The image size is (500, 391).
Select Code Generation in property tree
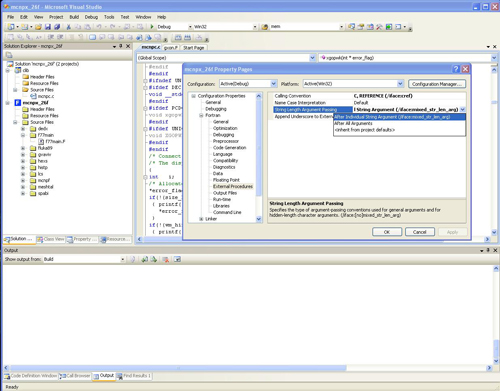(x=229, y=148)
